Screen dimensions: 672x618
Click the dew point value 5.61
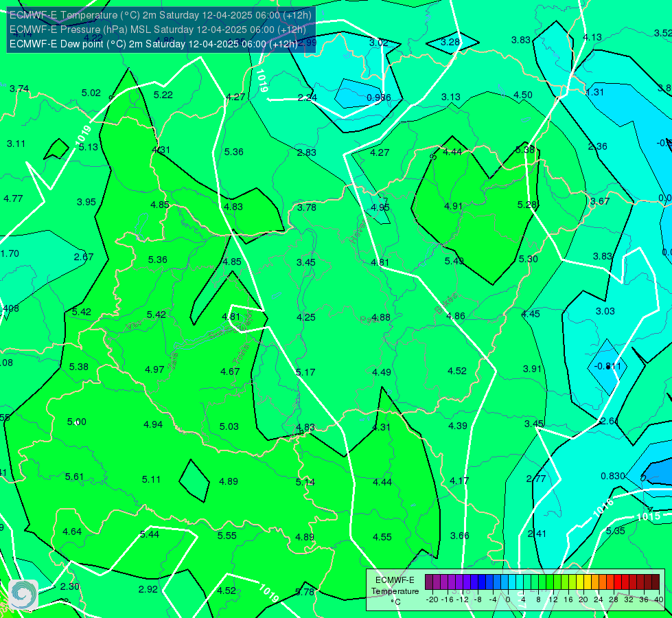(75, 477)
